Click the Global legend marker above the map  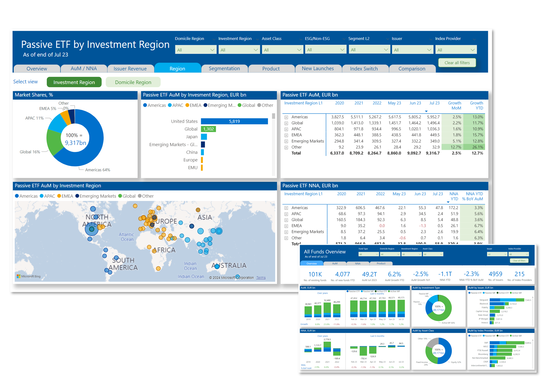(x=120, y=196)
